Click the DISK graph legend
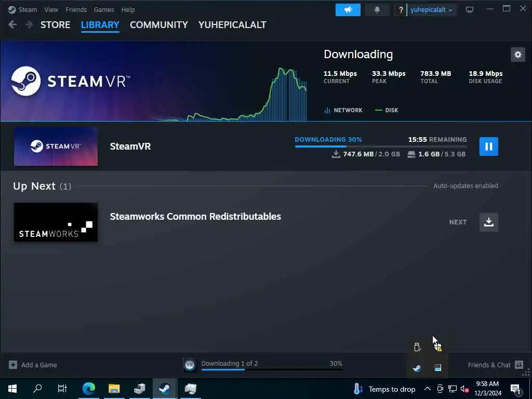 coord(387,110)
